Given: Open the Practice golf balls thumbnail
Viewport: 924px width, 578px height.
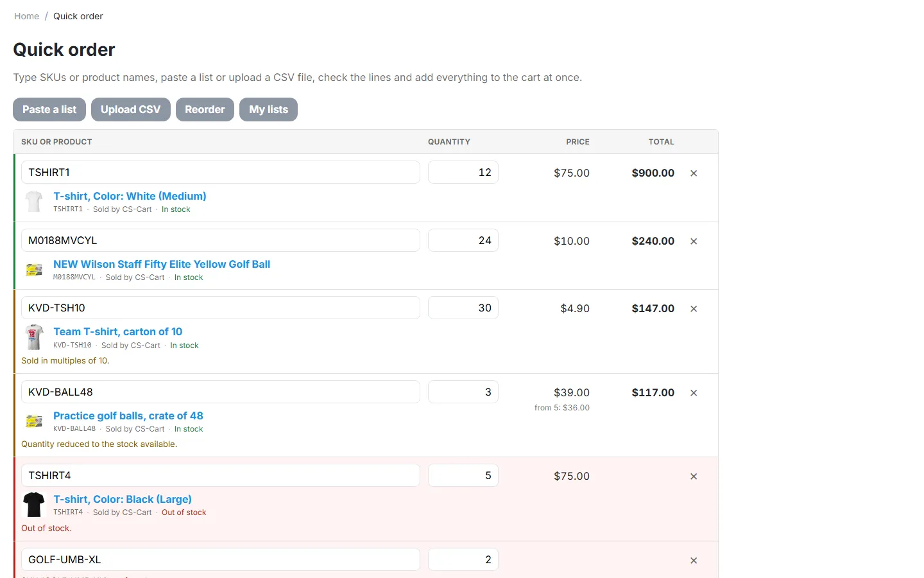Looking at the screenshot, I should tap(34, 421).
